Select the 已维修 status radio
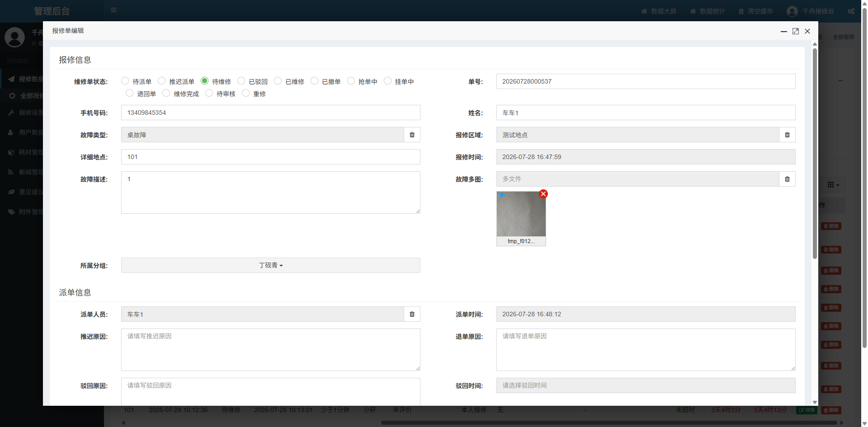The image size is (868, 427). pyautogui.click(x=278, y=81)
